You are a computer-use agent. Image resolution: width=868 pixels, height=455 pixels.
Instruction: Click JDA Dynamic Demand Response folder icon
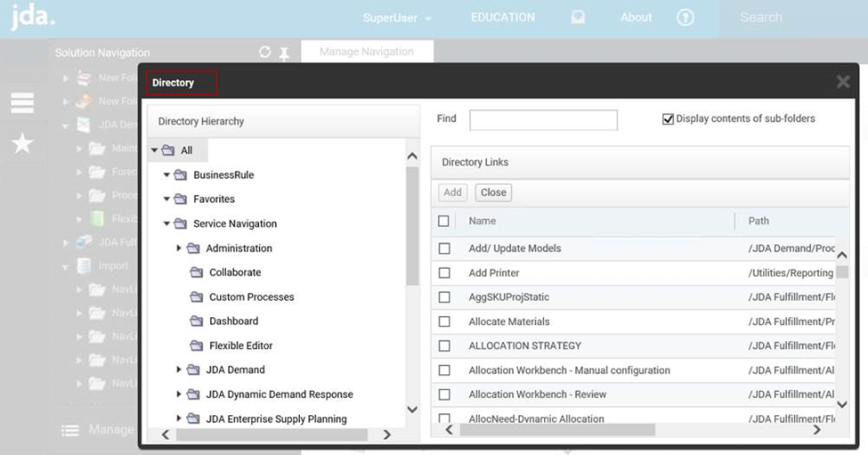[193, 394]
